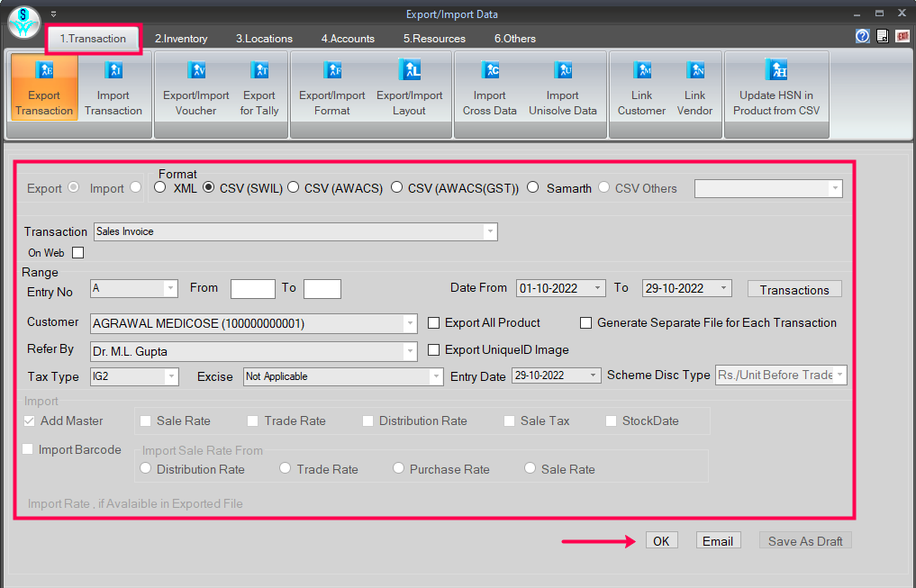
Task: Click the notes page icon near Help
Action: 883,36
